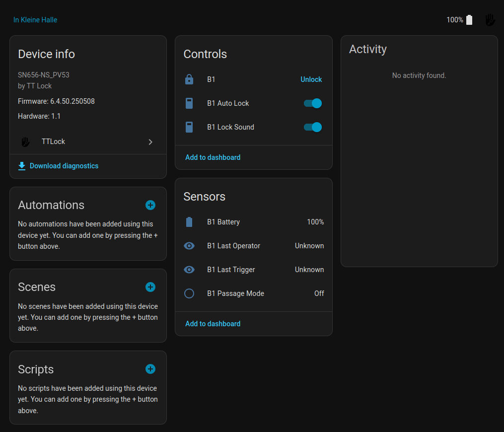
Task: Click the battery icon in the header
Action: [469, 20]
